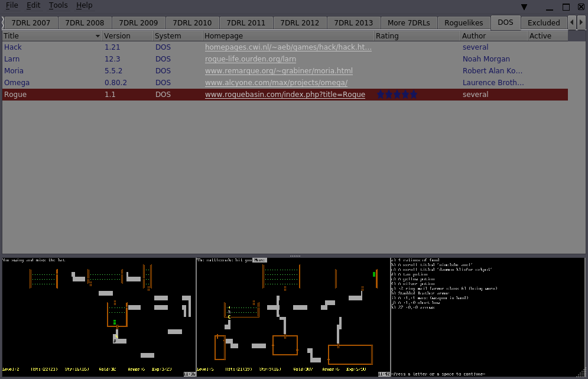Click DOS system cell in the Omega row
This screenshot has width=588, height=379.
click(x=163, y=83)
